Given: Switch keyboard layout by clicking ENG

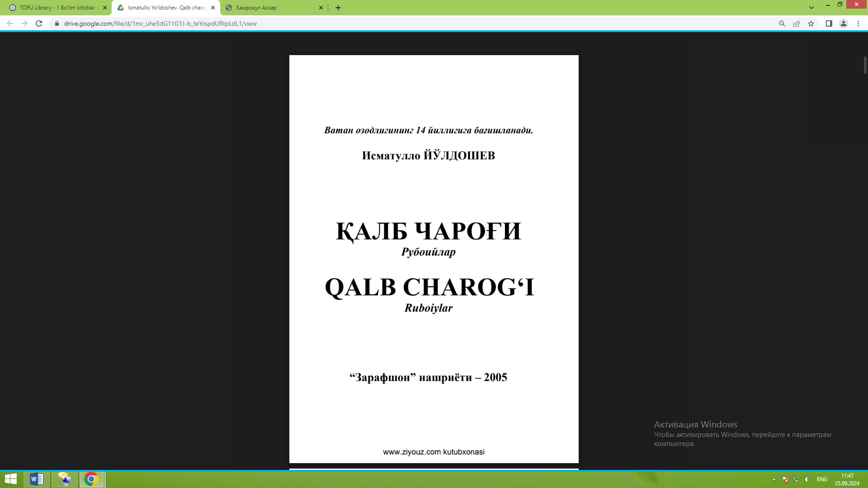Looking at the screenshot, I should 821,479.
